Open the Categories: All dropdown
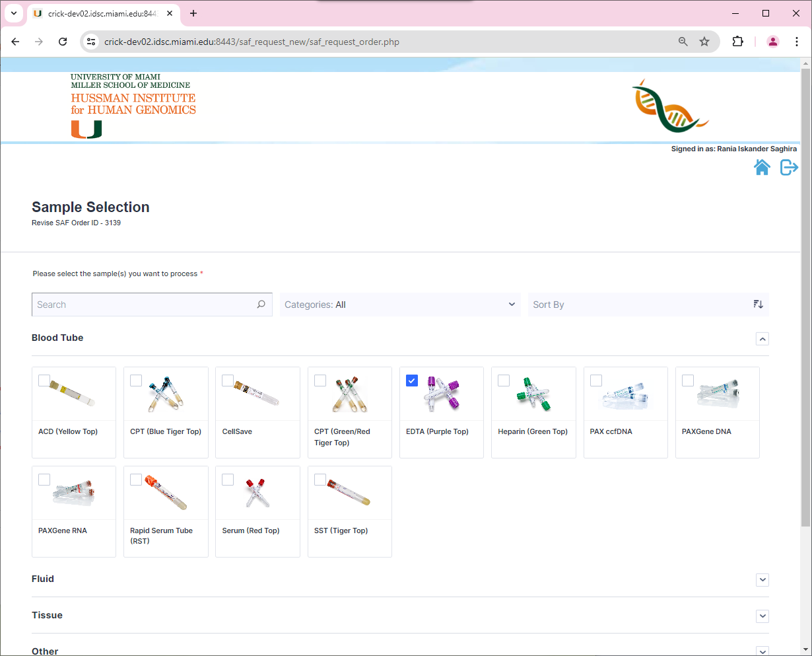Viewport: 812px width, 656px height. point(400,304)
